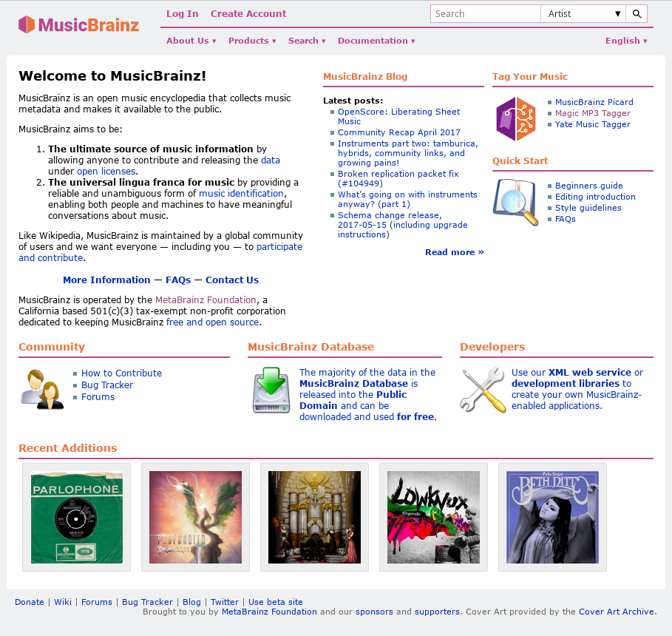The height and width of the screenshot is (636, 672).
Task: Expand the Search navigation menu
Action: coord(307,41)
